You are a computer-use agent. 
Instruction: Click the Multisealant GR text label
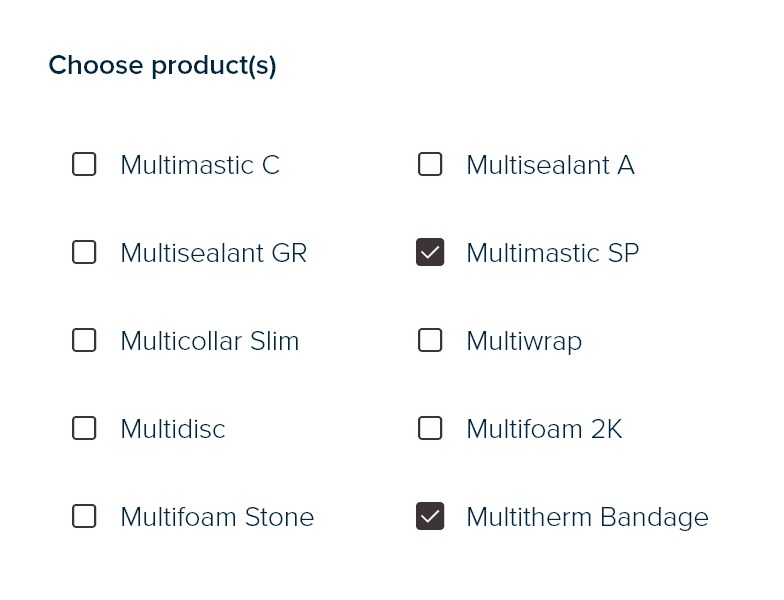point(213,253)
